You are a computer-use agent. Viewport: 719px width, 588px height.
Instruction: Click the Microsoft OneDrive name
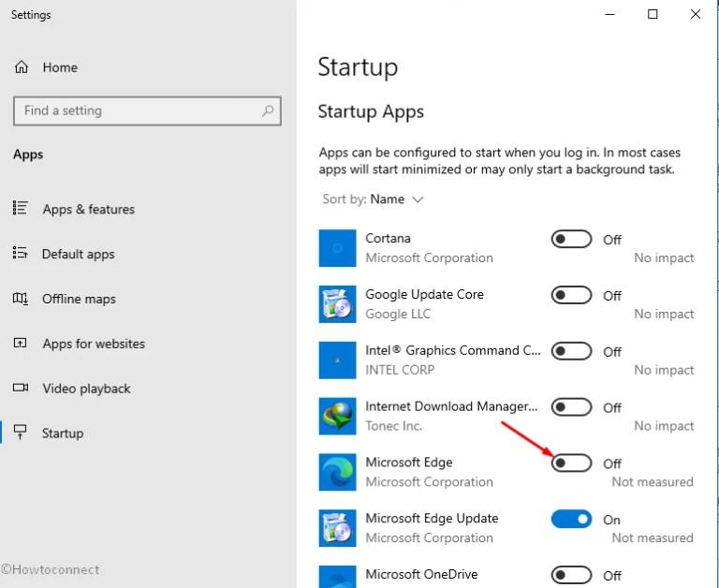[x=421, y=574]
